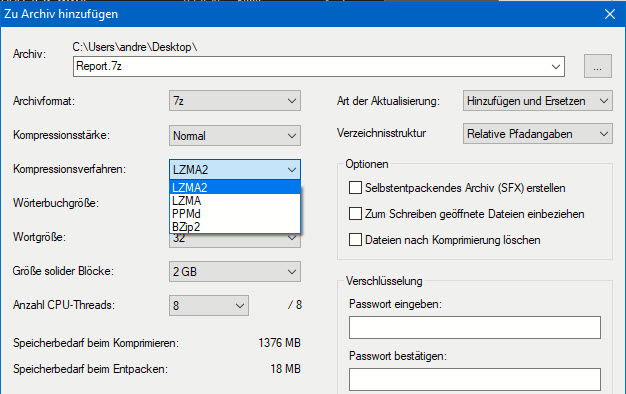This screenshot has width=626, height=394.
Task: Focus the Passwort eingeben field
Action: (475, 327)
